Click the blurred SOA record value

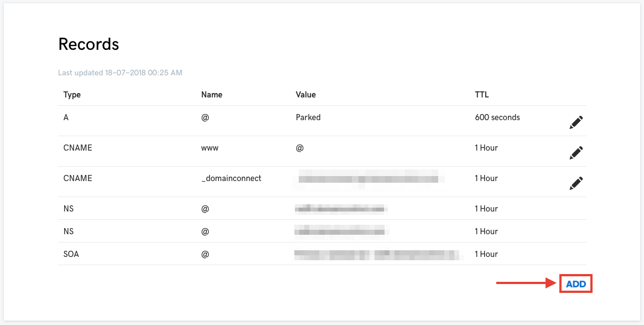[x=377, y=255]
